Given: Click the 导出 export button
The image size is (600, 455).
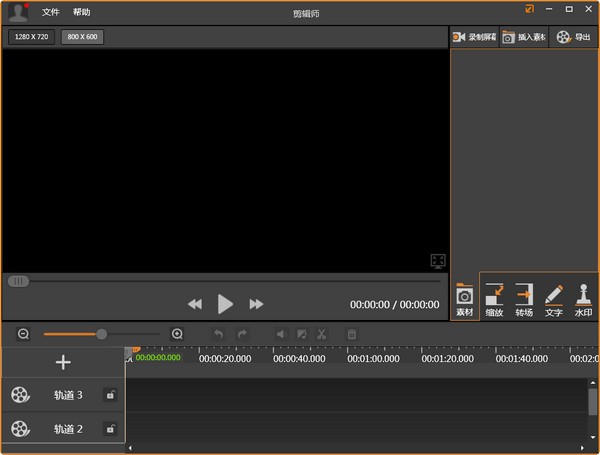Looking at the screenshot, I should coord(573,37).
